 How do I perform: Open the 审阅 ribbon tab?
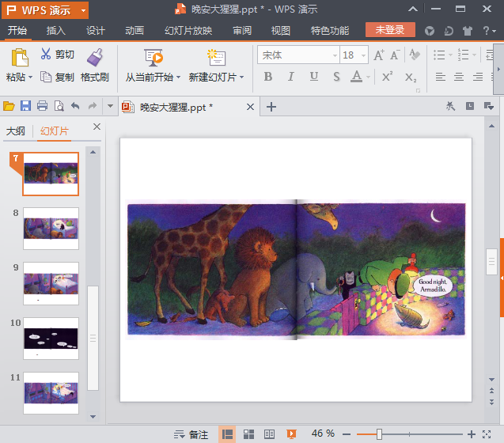pyautogui.click(x=242, y=31)
